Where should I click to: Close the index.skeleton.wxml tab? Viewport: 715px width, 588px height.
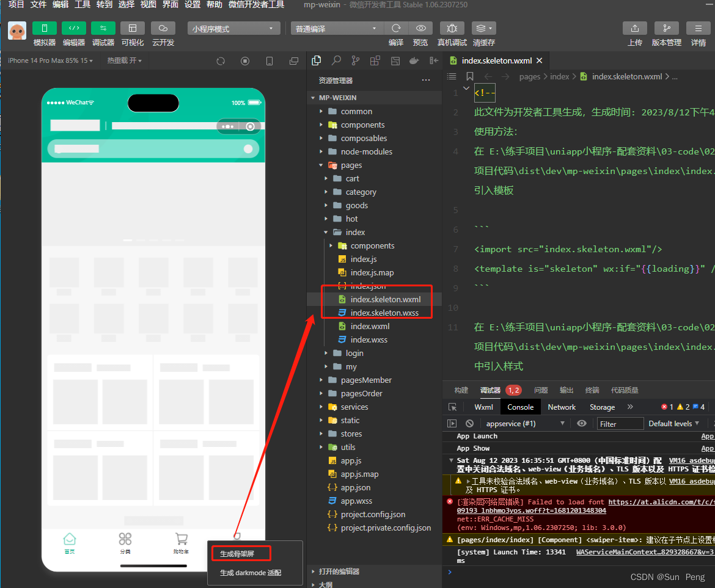(540, 60)
